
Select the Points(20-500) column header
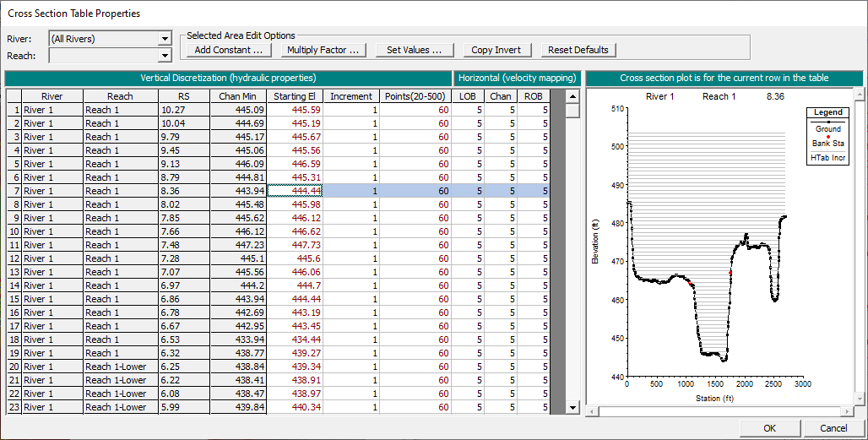(x=415, y=96)
